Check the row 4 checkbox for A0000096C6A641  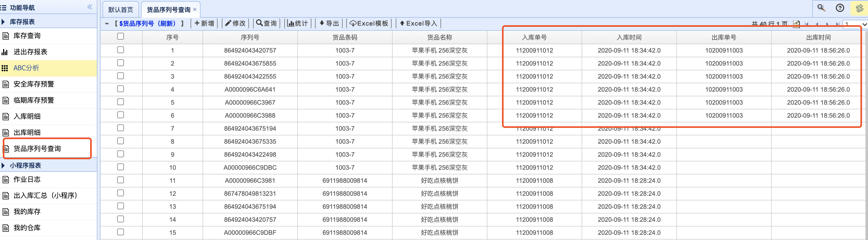pyautogui.click(x=121, y=89)
